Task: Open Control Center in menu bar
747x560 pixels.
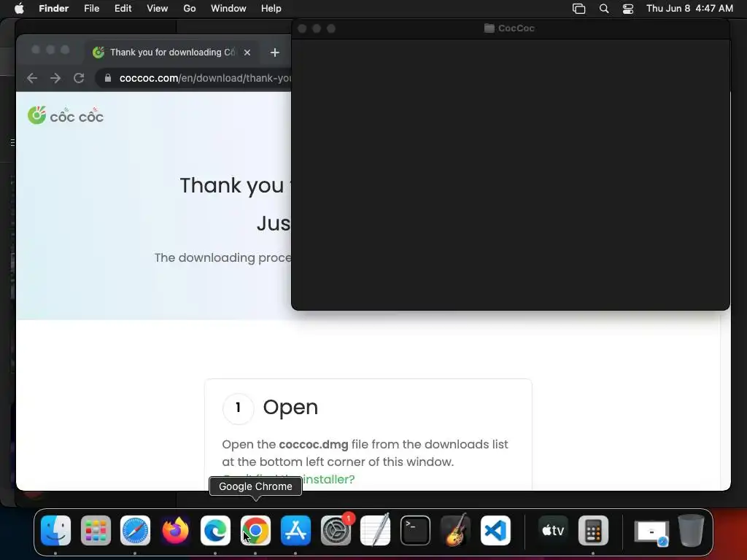Action: 628,9
